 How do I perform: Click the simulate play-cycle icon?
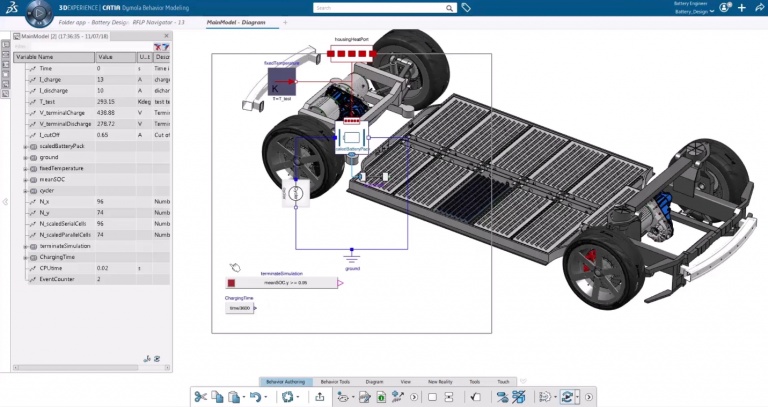567,397
